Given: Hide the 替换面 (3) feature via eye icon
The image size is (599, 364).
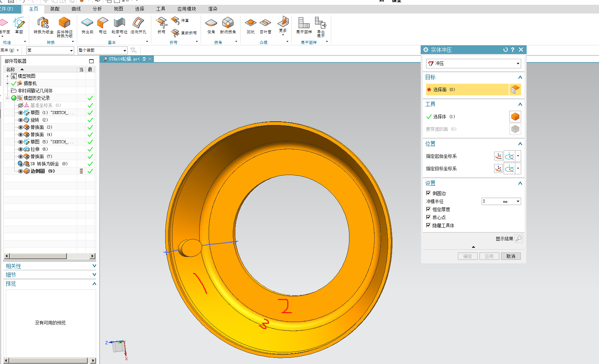Looking at the screenshot, I should (x=20, y=127).
